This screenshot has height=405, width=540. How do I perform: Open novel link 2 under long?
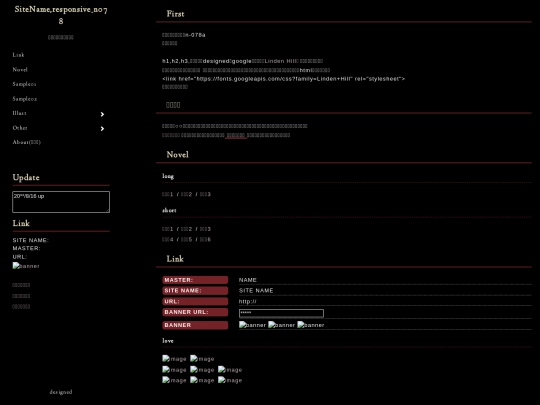[x=186, y=194]
